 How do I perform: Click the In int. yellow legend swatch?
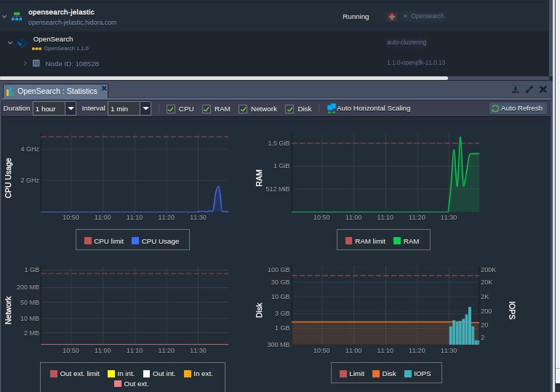(x=111, y=374)
